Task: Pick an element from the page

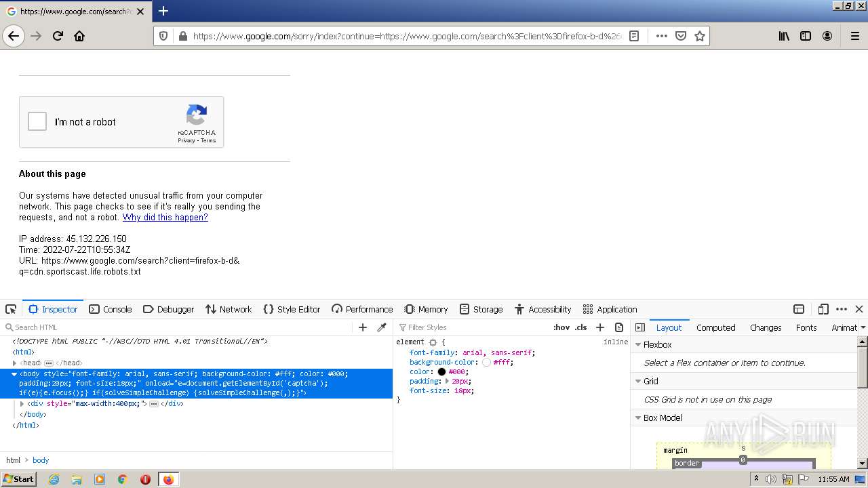Action: tap(11, 309)
